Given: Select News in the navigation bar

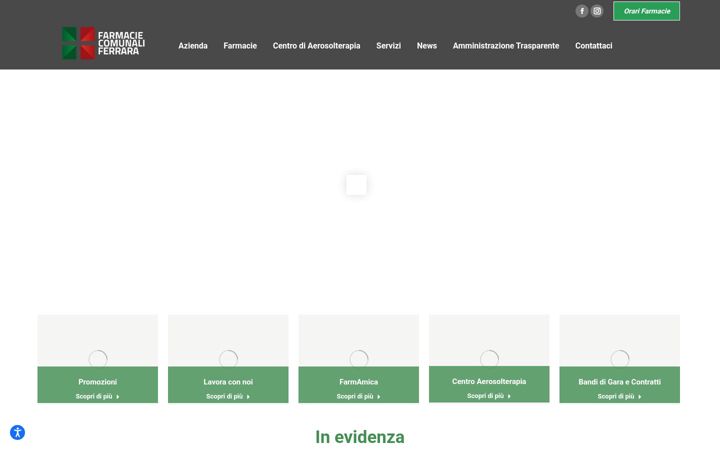Looking at the screenshot, I should coord(427,46).
